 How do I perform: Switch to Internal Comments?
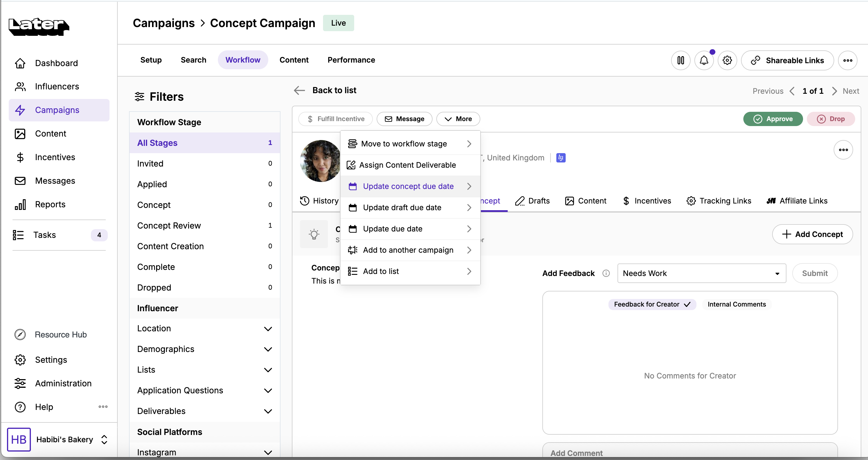[x=737, y=305]
